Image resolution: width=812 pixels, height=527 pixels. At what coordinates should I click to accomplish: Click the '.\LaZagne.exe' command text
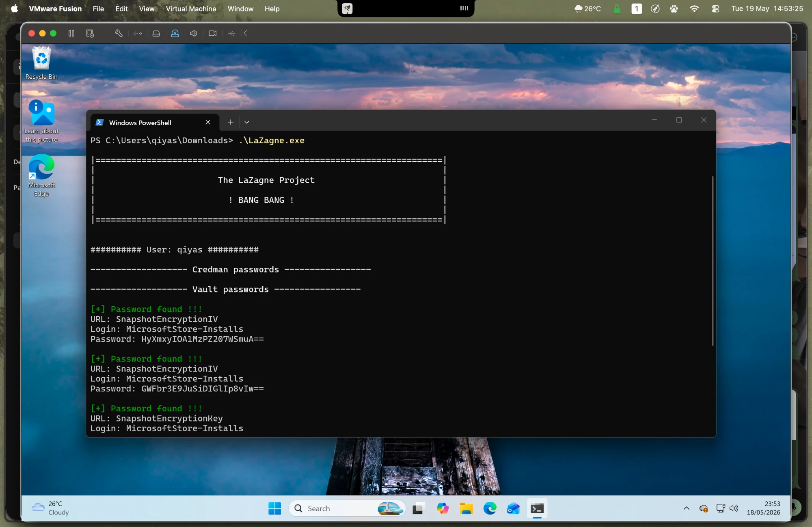(x=272, y=140)
